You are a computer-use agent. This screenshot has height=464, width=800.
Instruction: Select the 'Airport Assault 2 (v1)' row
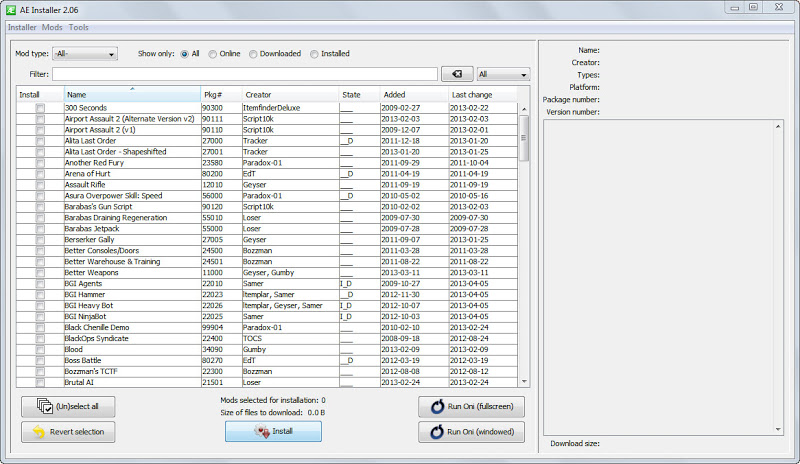click(267, 130)
